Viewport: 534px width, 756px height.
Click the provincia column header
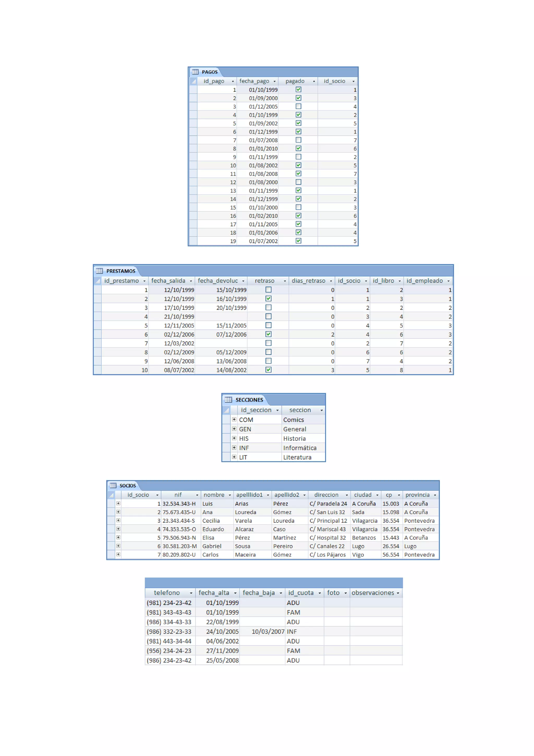(x=417, y=495)
